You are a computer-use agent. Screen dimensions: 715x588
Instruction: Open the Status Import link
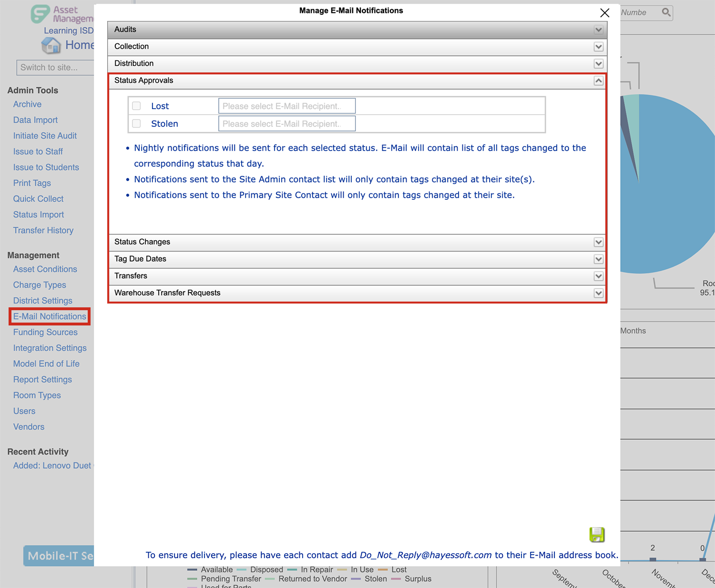click(x=39, y=214)
